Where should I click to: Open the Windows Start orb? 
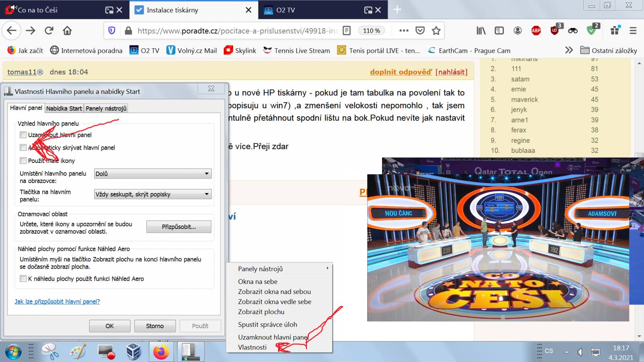coord(13,352)
